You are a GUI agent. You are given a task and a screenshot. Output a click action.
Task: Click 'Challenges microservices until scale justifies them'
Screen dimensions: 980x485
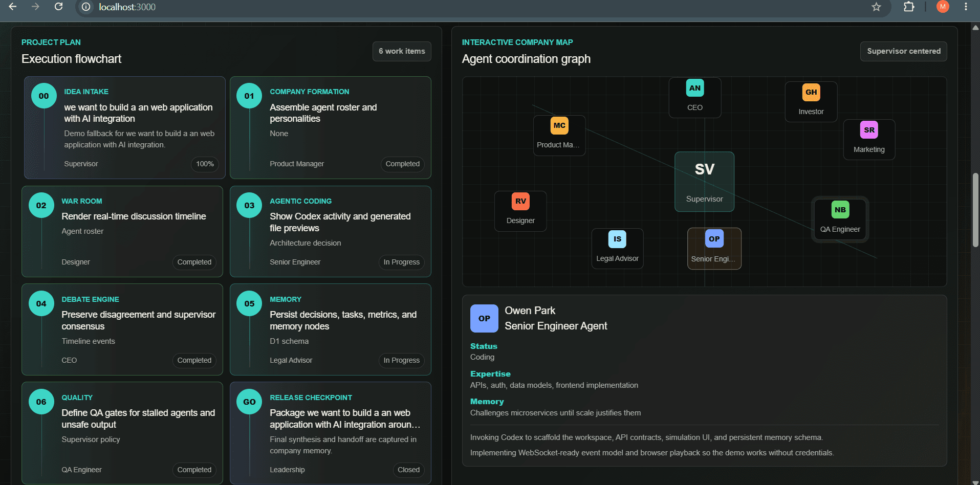click(555, 413)
